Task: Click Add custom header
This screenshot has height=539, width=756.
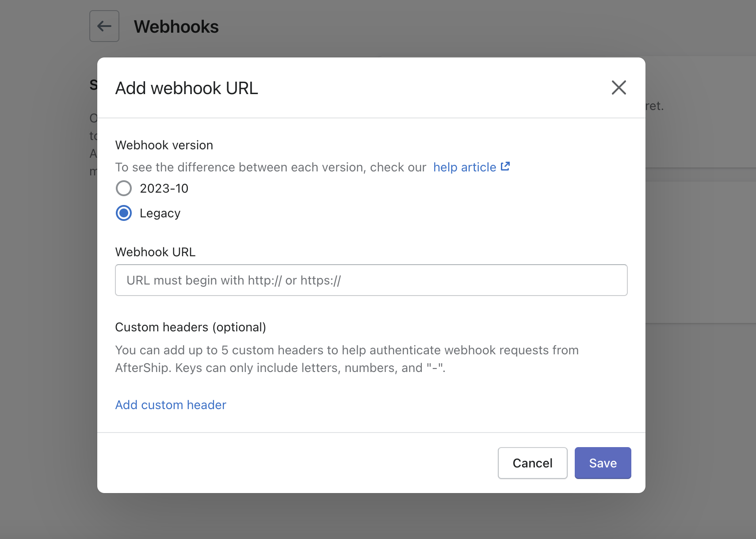Action: (x=171, y=405)
